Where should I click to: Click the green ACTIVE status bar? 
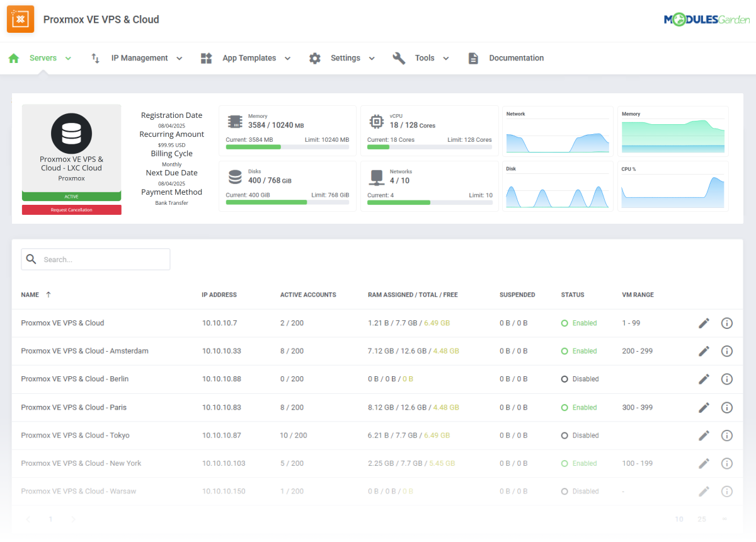coord(71,197)
